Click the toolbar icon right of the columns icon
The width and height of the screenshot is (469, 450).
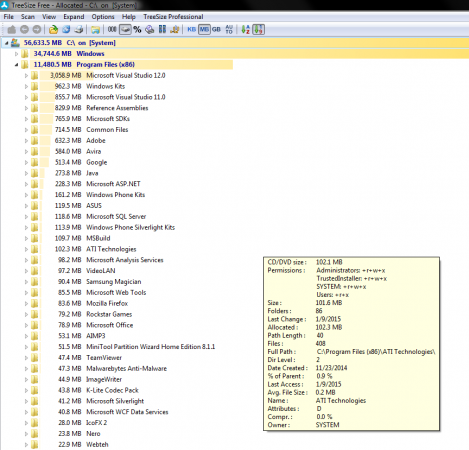pyautogui.click(x=175, y=30)
